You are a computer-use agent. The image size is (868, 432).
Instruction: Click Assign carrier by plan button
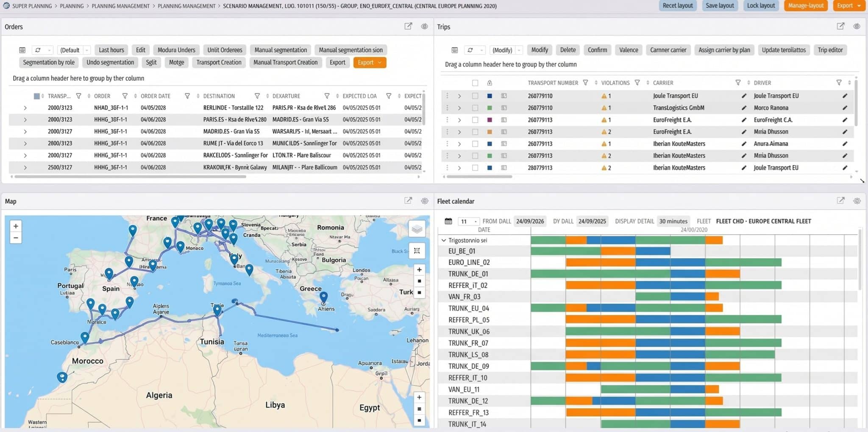coord(724,50)
